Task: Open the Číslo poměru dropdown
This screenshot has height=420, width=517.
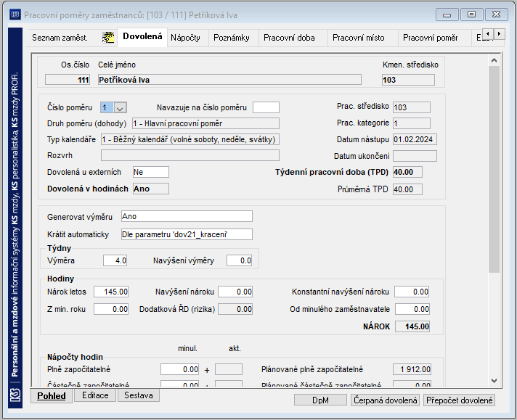Action: (x=120, y=107)
